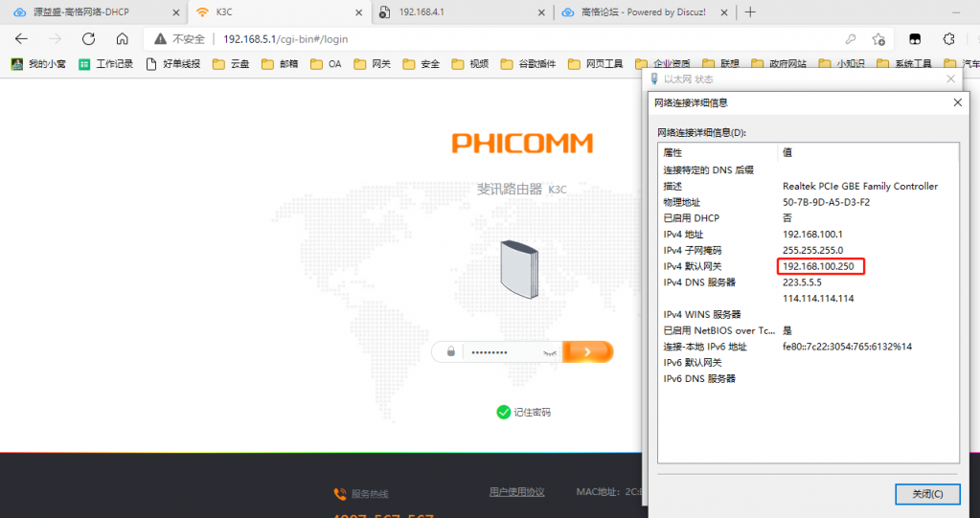Open the 视频 bookmarks folder

[470, 64]
